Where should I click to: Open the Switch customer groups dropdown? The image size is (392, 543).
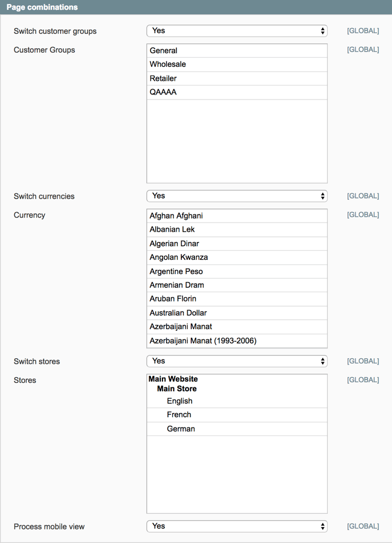(x=236, y=31)
